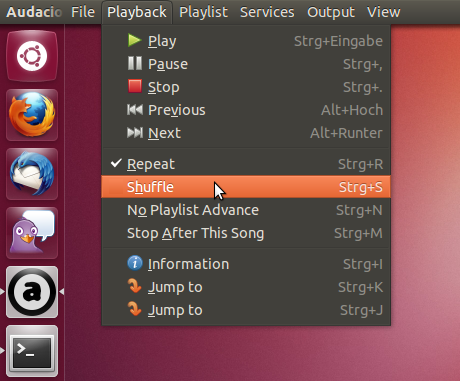Open Thunderbird mail from the launcher
Image resolution: width=460 pixels, height=381 pixels.
coord(32,174)
